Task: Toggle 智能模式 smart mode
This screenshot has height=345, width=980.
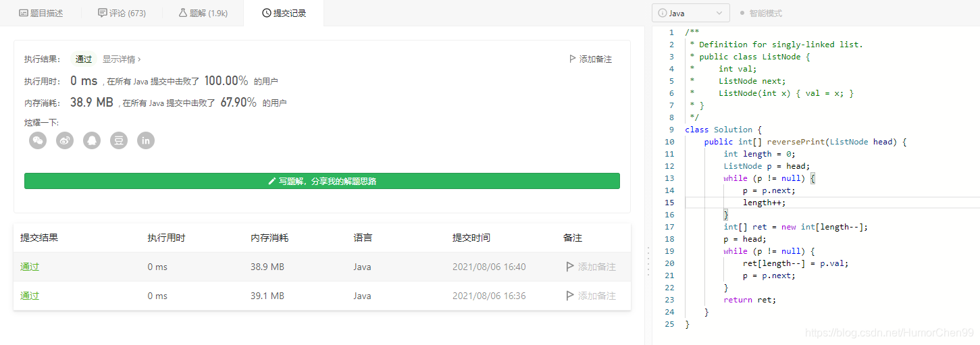Action: 760,13
